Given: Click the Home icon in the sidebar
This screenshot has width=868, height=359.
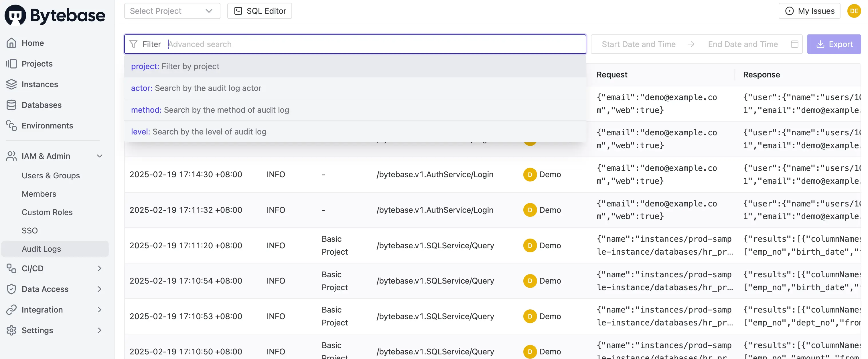Looking at the screenshot, I should pos(11,42).
